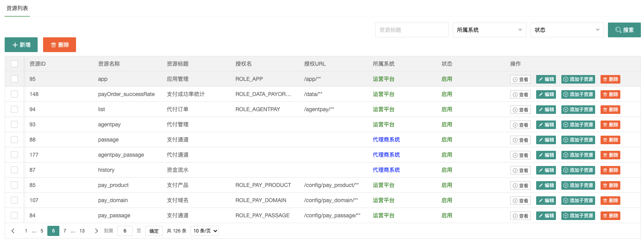
Task: Go to the previous page arrow
Action: (13, 231)
